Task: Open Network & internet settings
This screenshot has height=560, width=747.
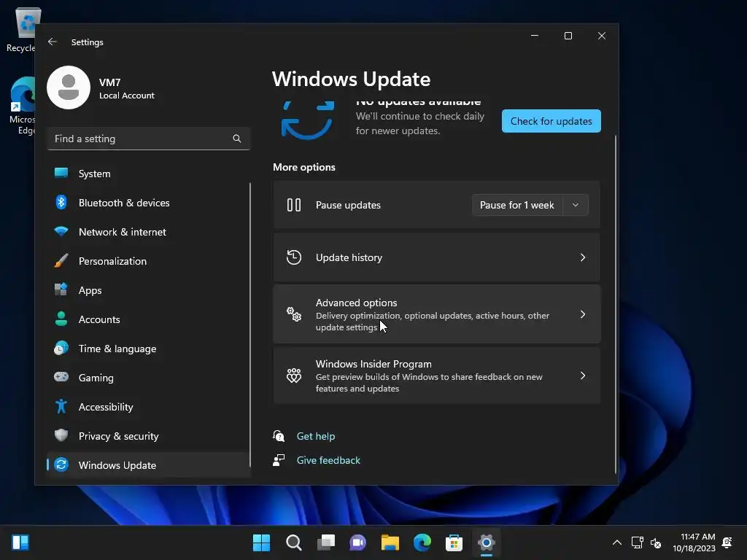Action: point(149,232)
